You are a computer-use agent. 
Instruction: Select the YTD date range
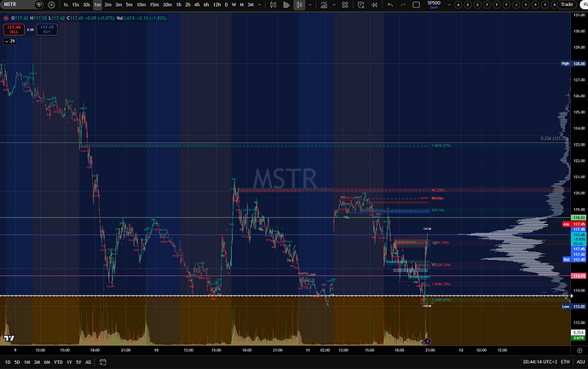(x=58, y=362)
